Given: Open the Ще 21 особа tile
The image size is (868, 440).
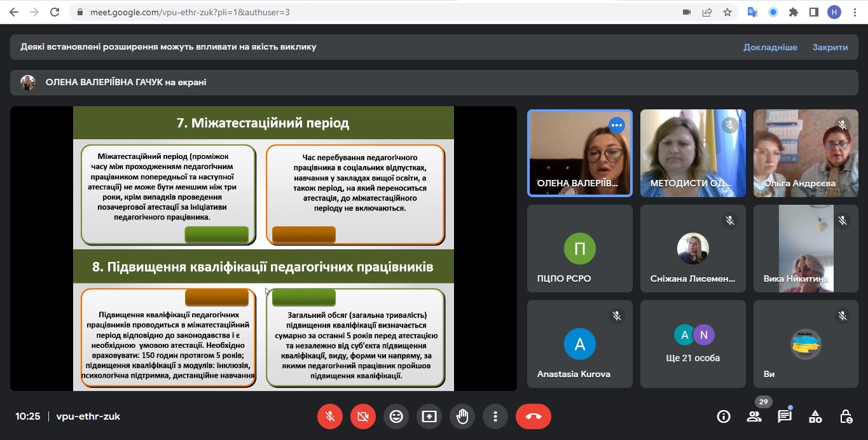Looking at the screenshot, I should point(692,344).
